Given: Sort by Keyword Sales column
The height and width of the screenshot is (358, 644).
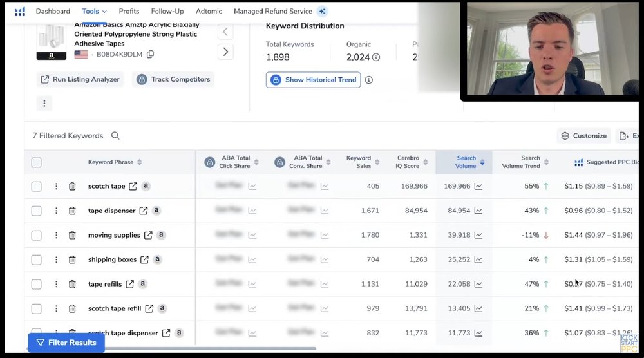Looking at the screenshot, I should [x=377, y=162].
